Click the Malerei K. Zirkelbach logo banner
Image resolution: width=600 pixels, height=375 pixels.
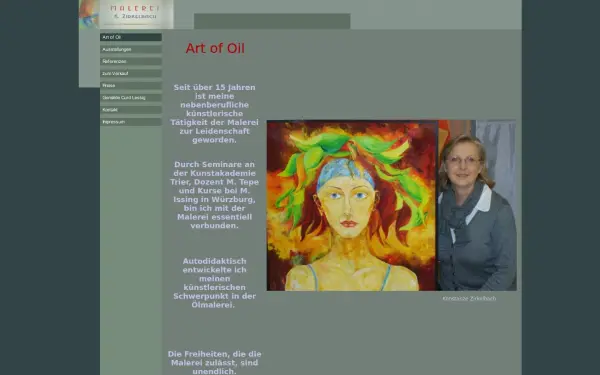126,14
